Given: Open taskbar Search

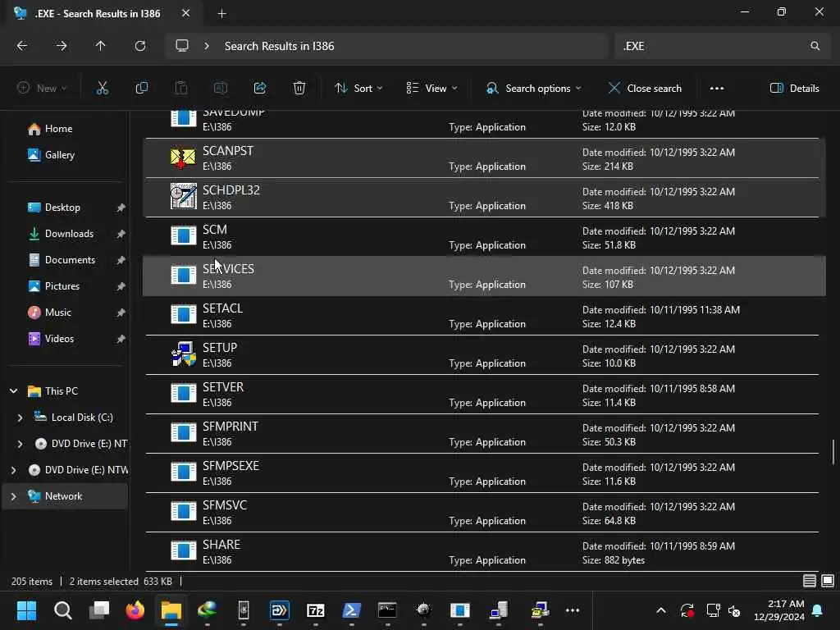Looking at the screenshot, I should click(62, 610).
